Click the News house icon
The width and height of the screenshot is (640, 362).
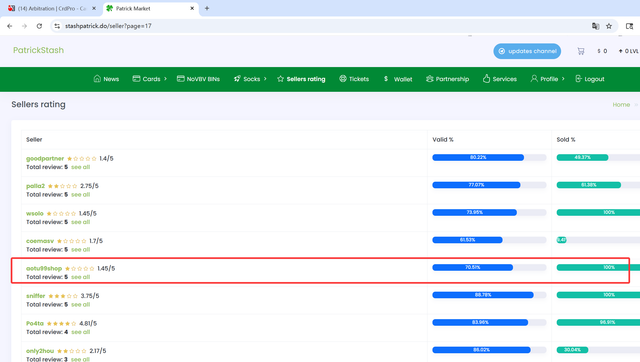click(x=97, y=78)
